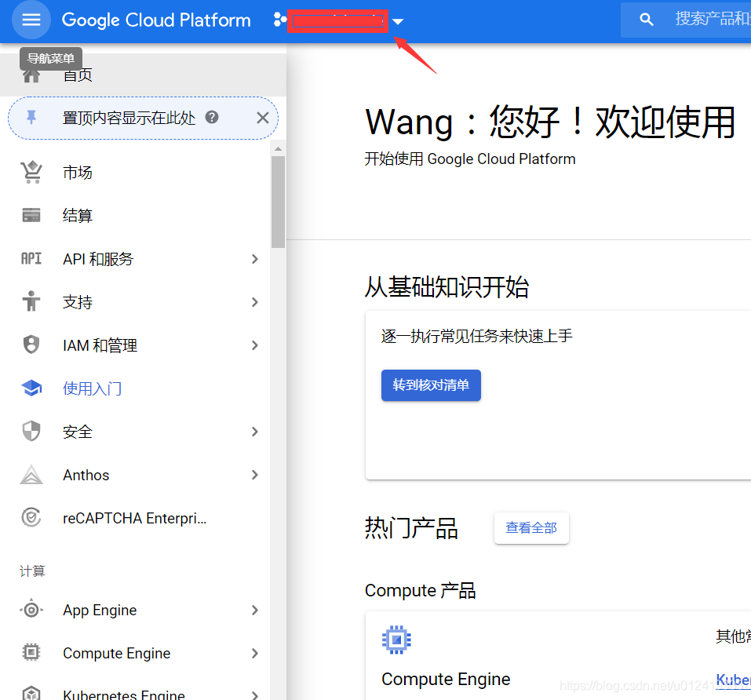Viewport: 751px width, 700px height.
Task: Open the hamburger navigation menu
Action: click(31, 20)
